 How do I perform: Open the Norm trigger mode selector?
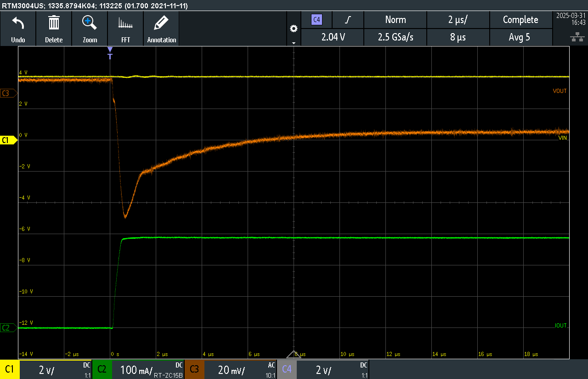(395, 20)
